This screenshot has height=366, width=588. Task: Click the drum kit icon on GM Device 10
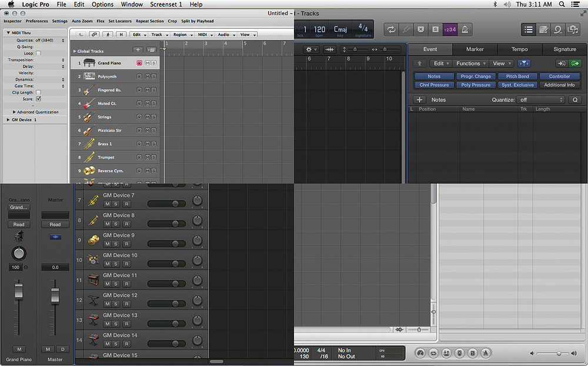pyautogui.click(x=93, y=259)
